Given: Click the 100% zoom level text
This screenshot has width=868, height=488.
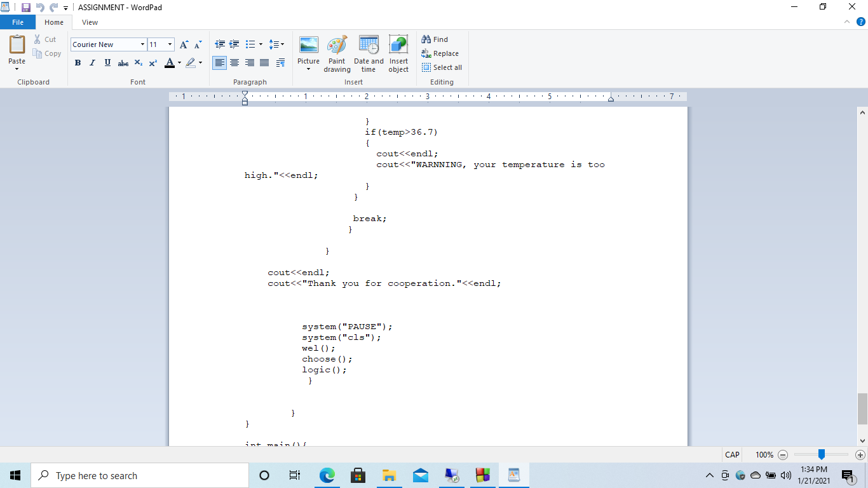Looking at the screenshot, I should [x=764, y=455].
